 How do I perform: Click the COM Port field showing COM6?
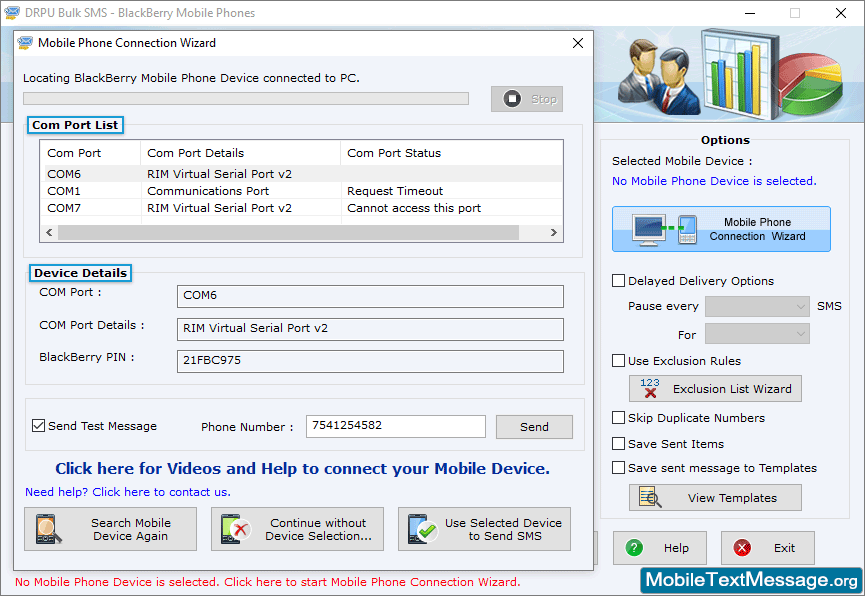pyautogui.click(x=370, y=296)
